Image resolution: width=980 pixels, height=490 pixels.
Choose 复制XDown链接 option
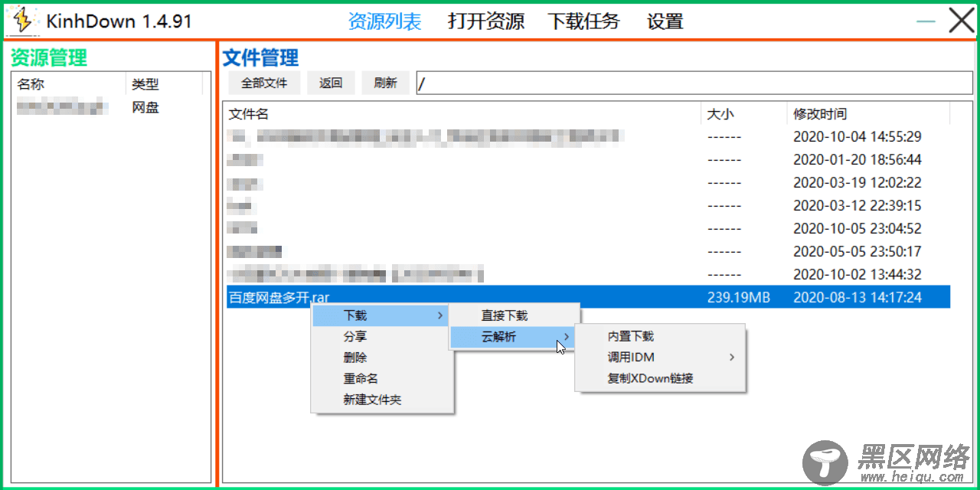[660, 378]
